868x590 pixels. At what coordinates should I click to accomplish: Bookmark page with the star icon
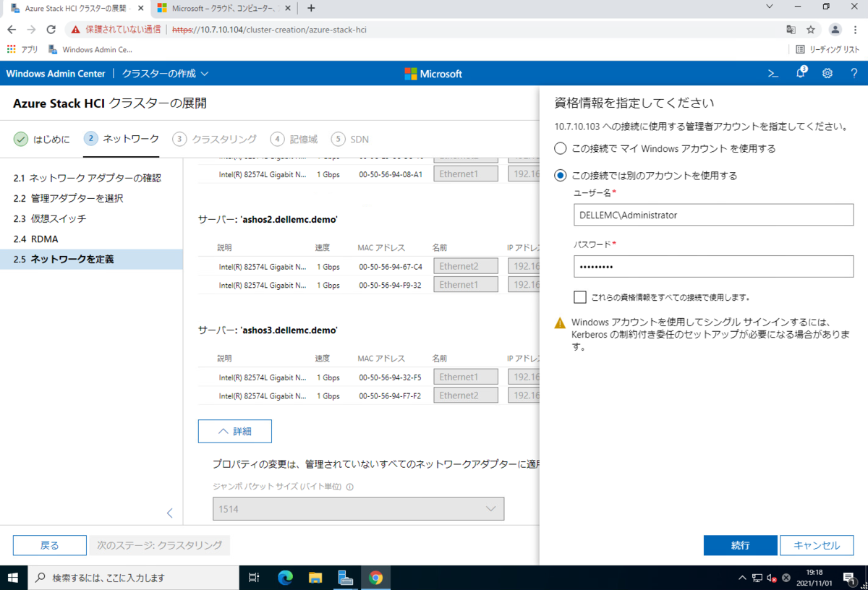pos(811,30)
